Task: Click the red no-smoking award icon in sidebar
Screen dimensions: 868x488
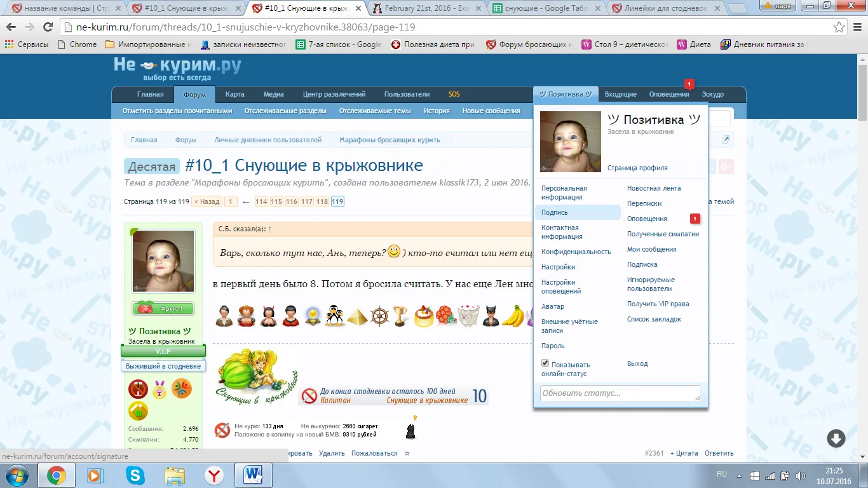Action: (x=138, y=389)
